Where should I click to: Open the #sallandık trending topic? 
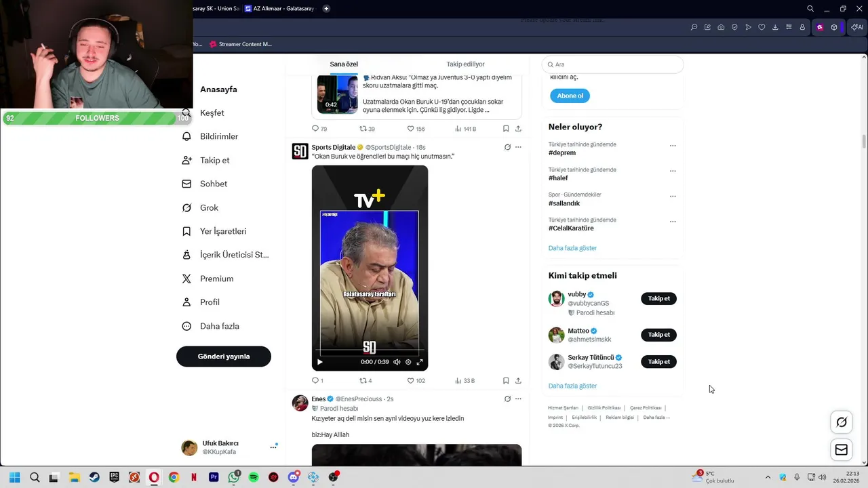coord(564,203)
